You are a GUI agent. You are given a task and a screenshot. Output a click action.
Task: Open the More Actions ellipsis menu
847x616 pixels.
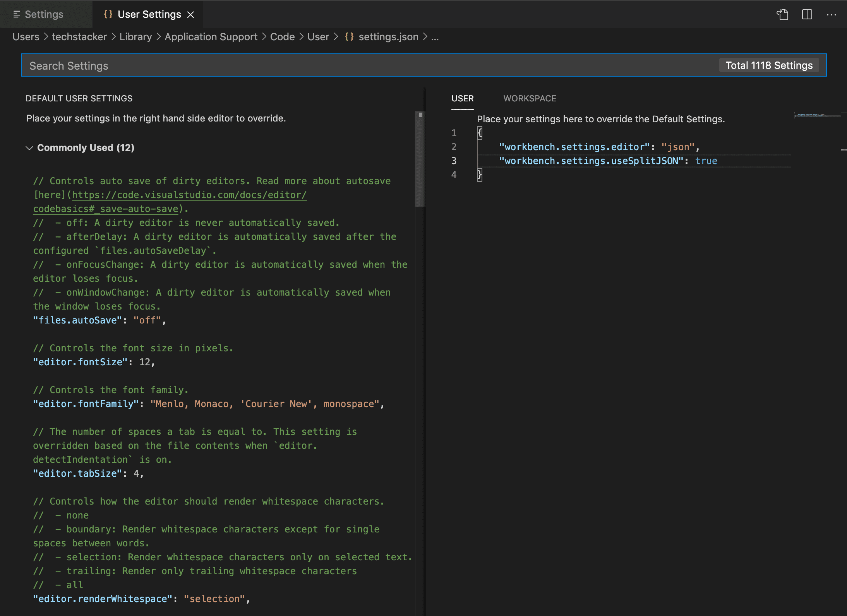click(x=831, y=14)
